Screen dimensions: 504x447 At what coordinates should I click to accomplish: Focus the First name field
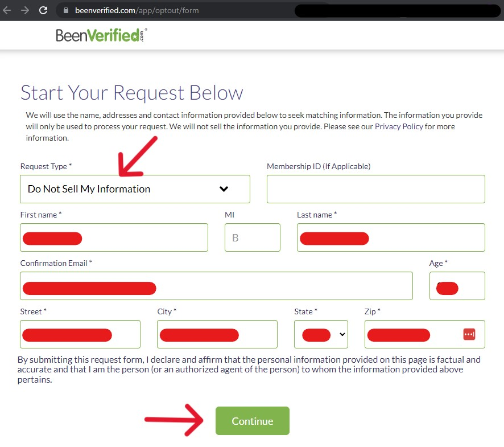[114, 237]
